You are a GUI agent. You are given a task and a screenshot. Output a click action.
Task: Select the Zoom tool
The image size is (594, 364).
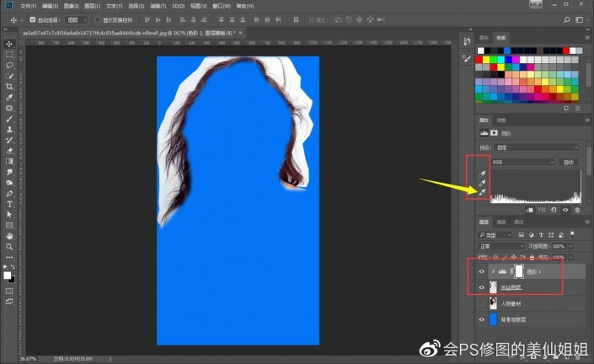pyautogui.click(x=9, y=247)
